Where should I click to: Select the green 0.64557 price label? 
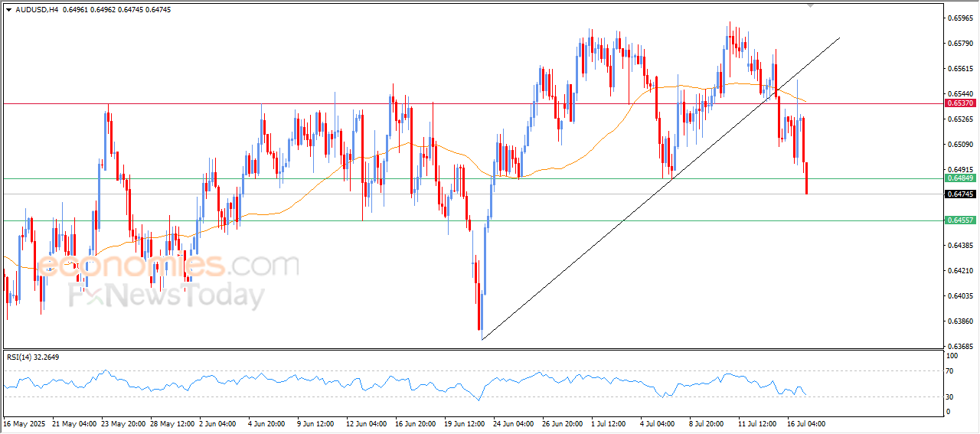[959, 220]
